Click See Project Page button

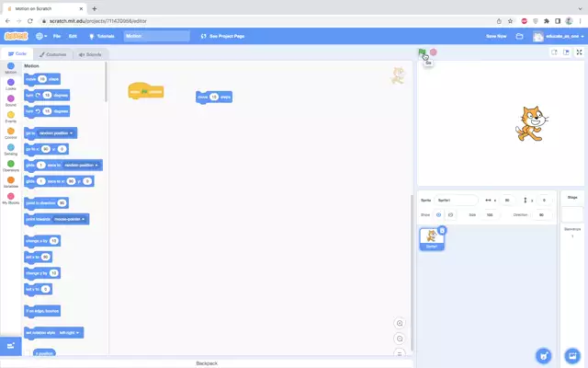pos(222,36)
